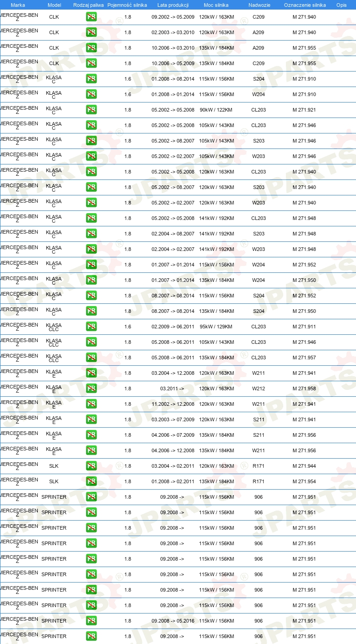Click production years 02.2003 -> 03.2010
Screen dimensions: 356x644
pos(173,33)
